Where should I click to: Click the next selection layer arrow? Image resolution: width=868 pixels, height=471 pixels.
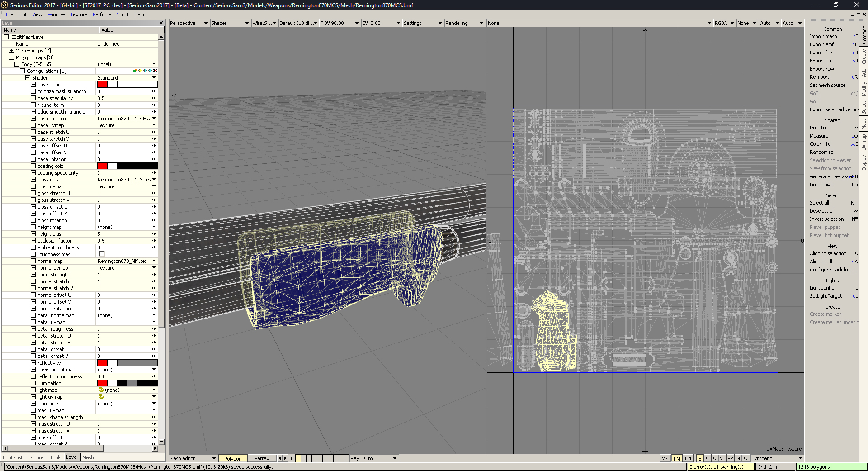285,458
